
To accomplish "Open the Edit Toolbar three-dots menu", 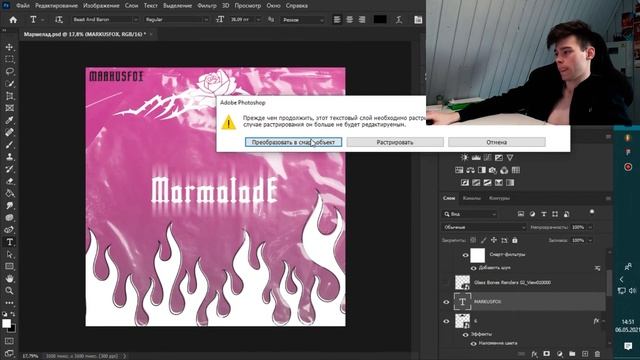I will tap(9, 303).
